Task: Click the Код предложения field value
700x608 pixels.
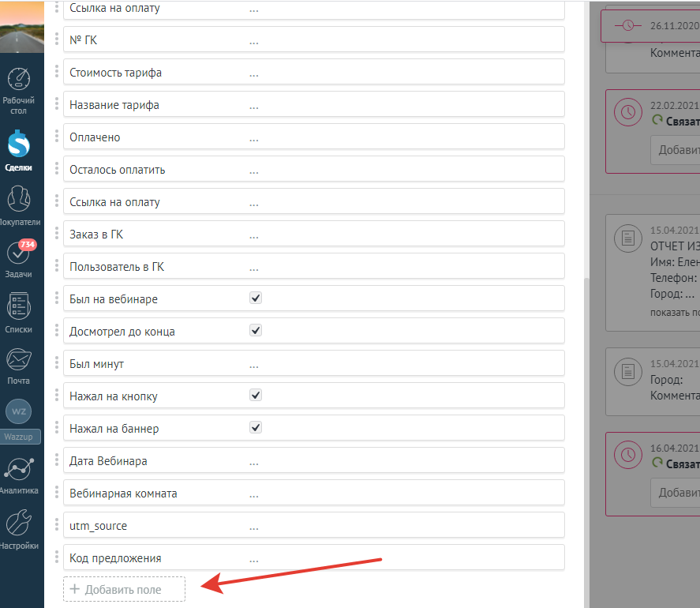Action: tap(254, 558)
